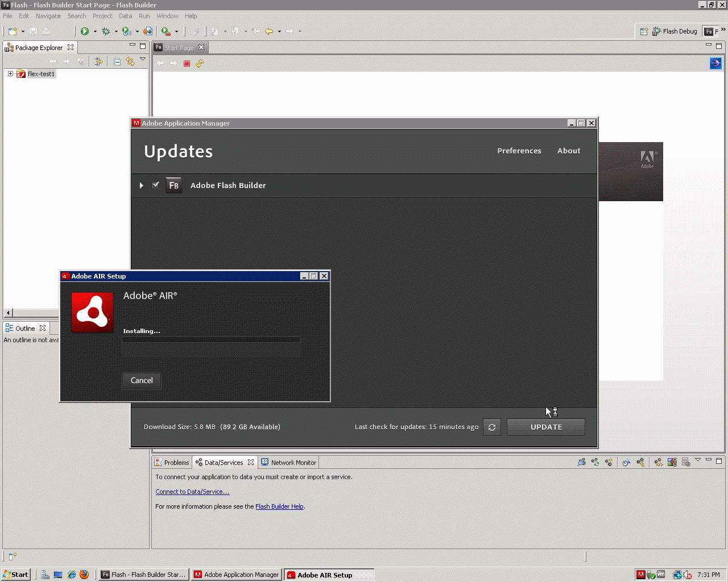The height and width of the screenshot is (582, 728).
Task: Click Collapse All in Package Explorer
Action: point(117,61)
